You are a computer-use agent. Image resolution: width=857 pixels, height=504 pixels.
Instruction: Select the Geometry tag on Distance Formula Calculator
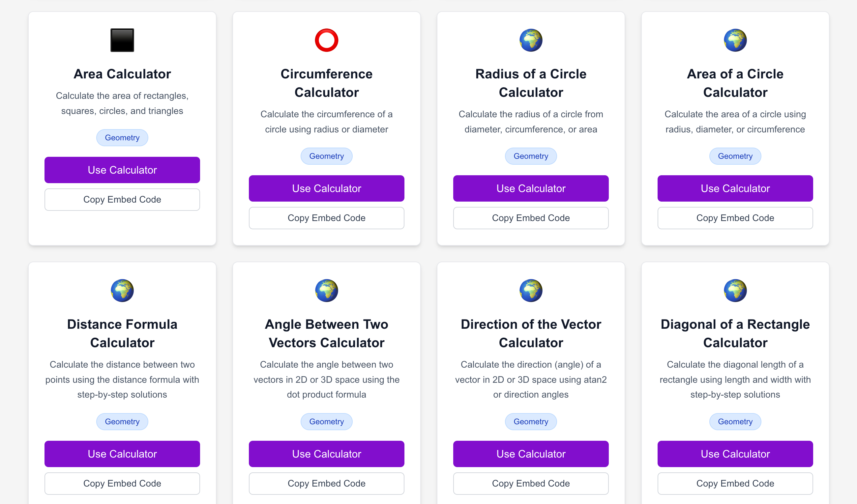tap(122, 421)
